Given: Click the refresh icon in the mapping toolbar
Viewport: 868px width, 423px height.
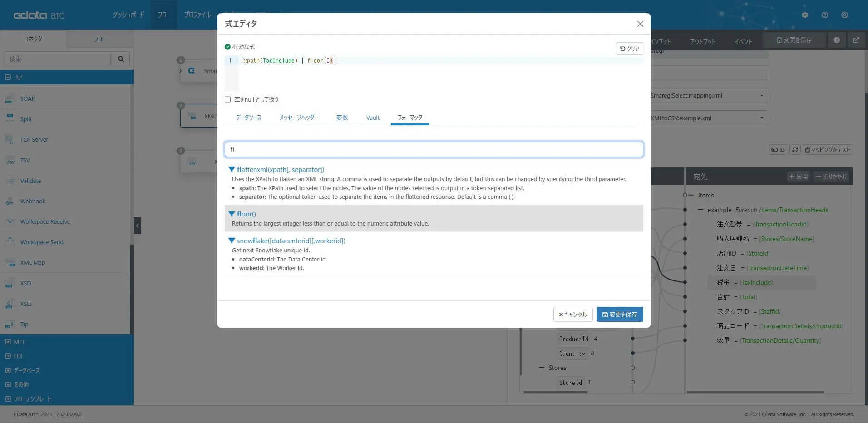Looking at the screenshot, I should point(795,150).
